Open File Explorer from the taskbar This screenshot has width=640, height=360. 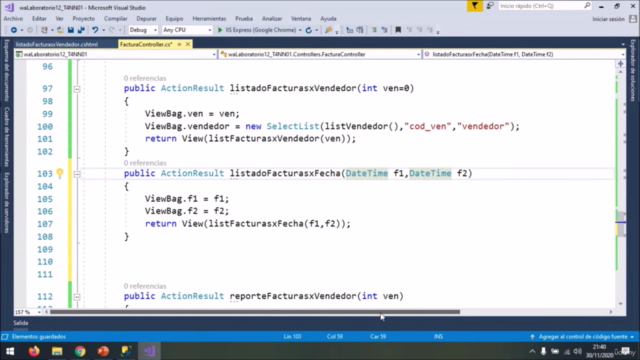[57, 351]
